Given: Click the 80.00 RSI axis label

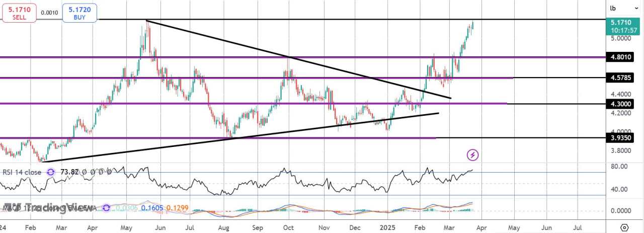Looking at the screenshot, I should pos(618,167).
